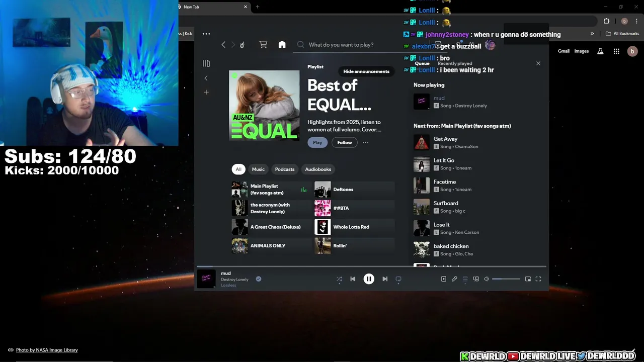The width and height of the screenshot is (644, 362).
Task: Open more options for Best of EQUAL
Action: click(x=366, y=142)
